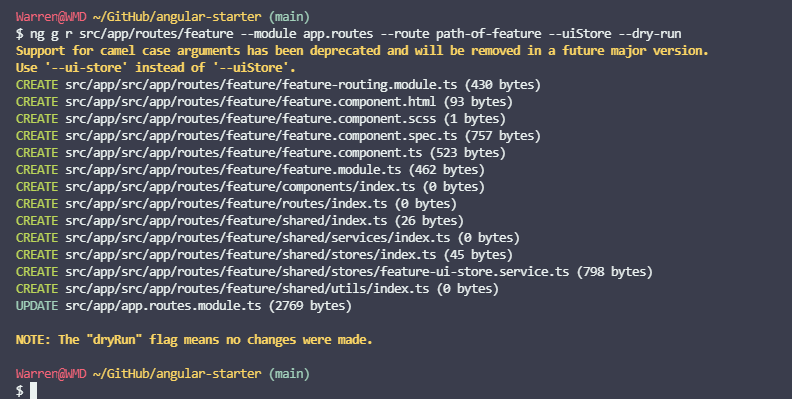Click the feature-routing.module.ts file path

click(x=261, y=85)
